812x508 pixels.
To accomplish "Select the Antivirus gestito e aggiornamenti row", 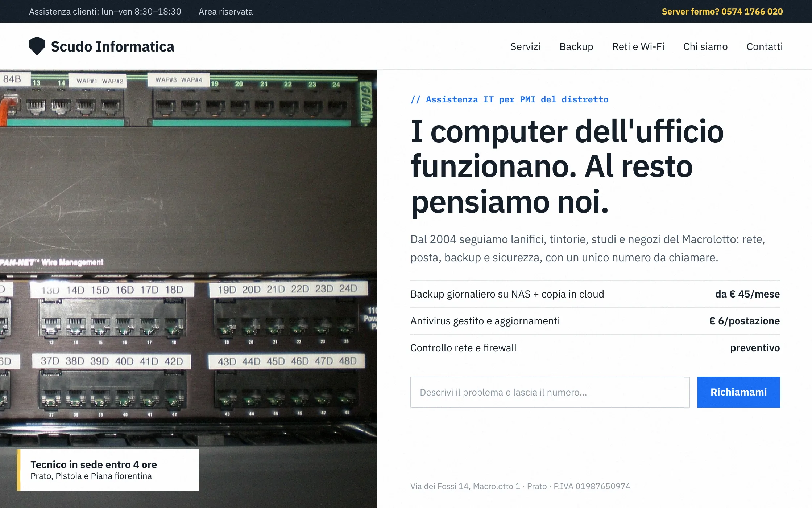I will 595,321.
